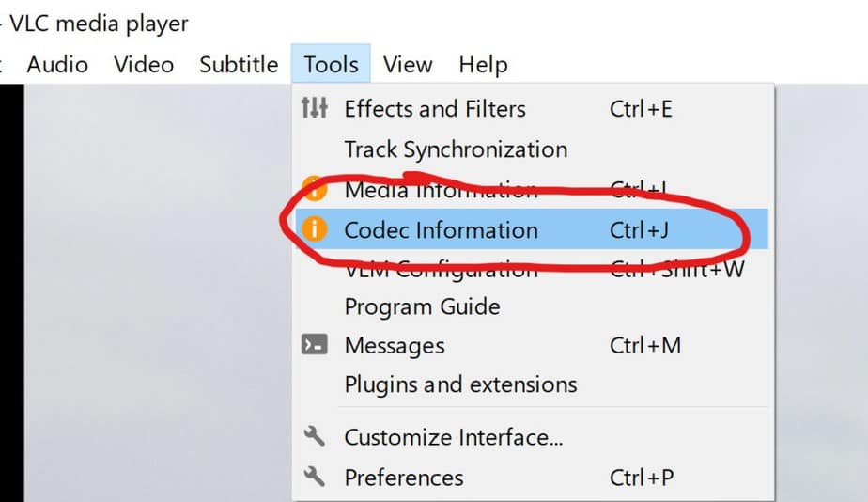
Task: Open the Subtitle menu
Action: tap(239, 64)
